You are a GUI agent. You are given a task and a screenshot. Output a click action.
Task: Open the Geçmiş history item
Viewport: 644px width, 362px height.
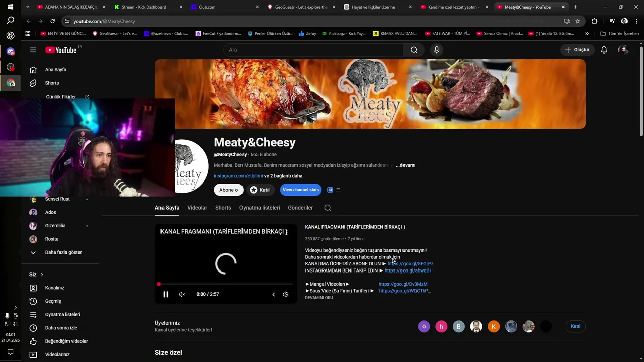(x=53, y=301)
